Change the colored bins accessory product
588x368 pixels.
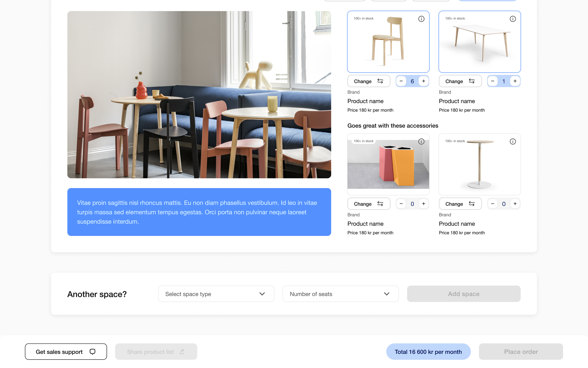(x=369, y=204)
